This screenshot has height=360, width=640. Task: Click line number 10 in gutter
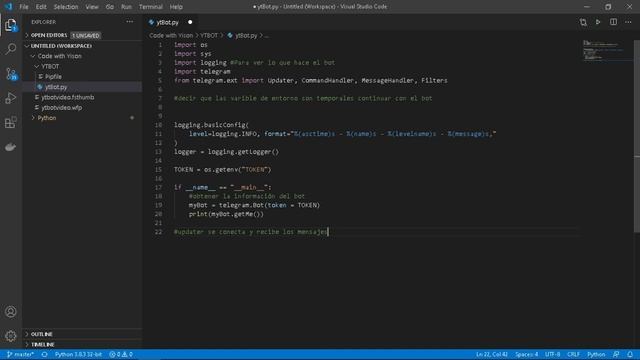pyautogui.click(x=158, y=125)
